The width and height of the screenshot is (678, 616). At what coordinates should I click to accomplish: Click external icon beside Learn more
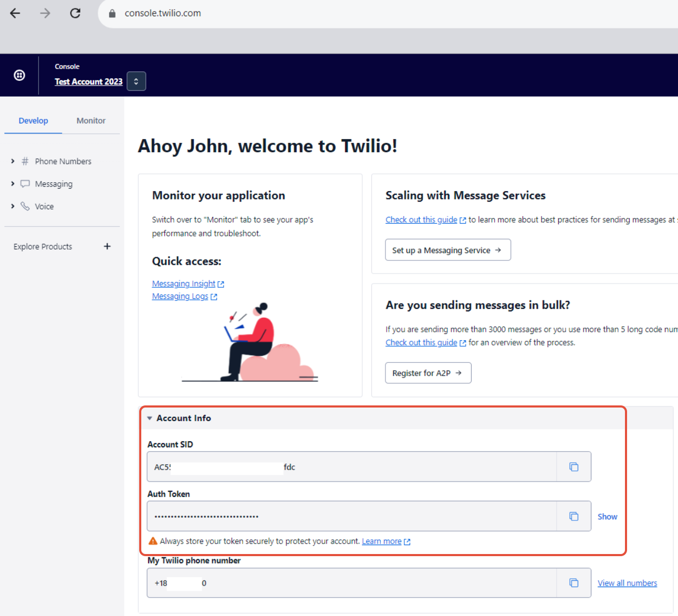tap(407, 541)
